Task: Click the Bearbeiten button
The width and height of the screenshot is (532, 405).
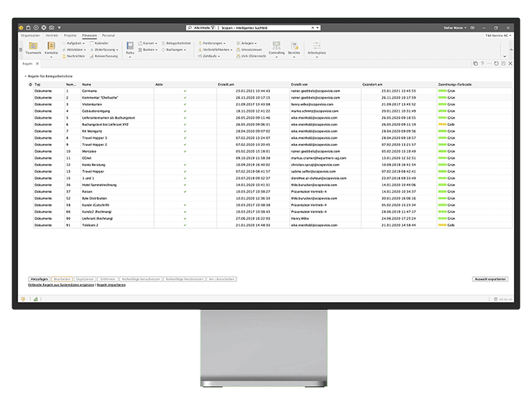Action: tap(62, 279)
